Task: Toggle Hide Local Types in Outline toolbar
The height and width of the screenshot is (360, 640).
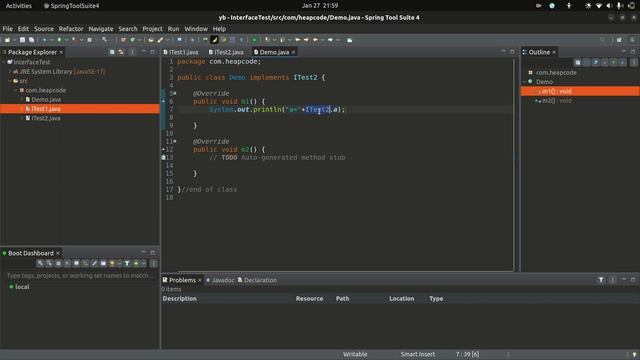Action: point(622,62)
